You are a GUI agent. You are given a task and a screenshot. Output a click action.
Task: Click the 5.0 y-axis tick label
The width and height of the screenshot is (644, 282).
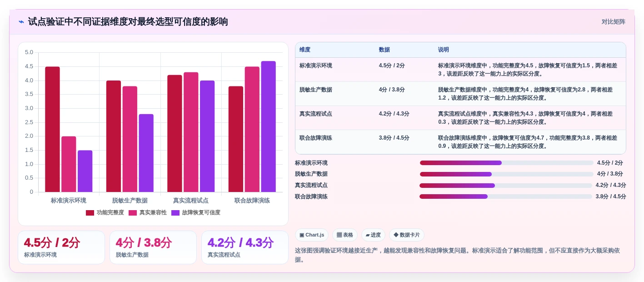[x=29, y=52]
